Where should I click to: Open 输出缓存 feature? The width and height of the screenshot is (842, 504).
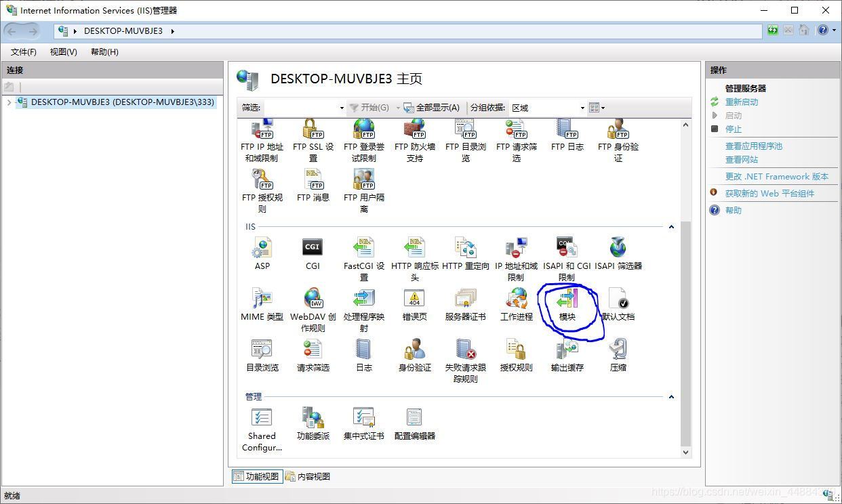tap(567, 355)
